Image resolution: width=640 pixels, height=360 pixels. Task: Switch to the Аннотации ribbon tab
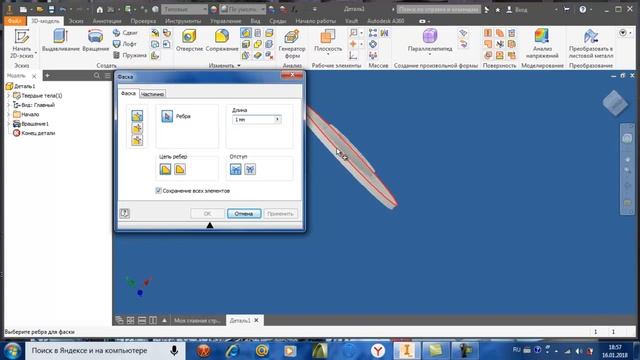pos(107,21)
